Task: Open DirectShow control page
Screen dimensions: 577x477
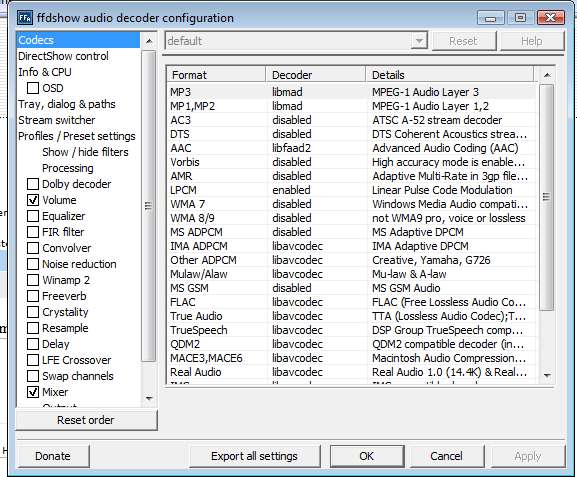Action: click(x=63, y=56)
